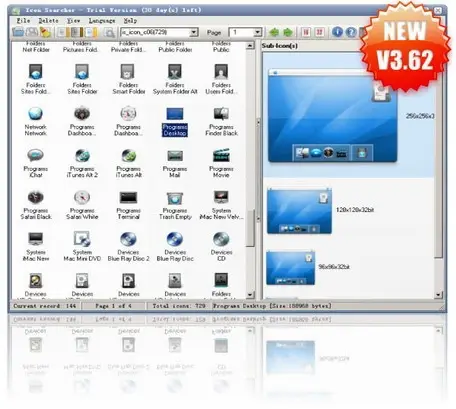
Task: Open the Language menu
Action: tap(102, 21)
